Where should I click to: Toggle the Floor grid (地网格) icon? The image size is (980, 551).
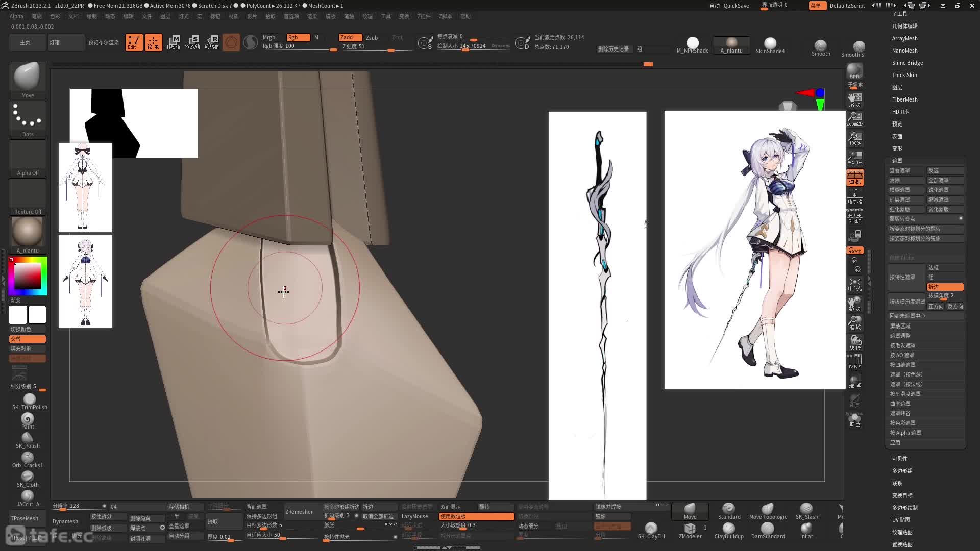click(x=854, y=196)
